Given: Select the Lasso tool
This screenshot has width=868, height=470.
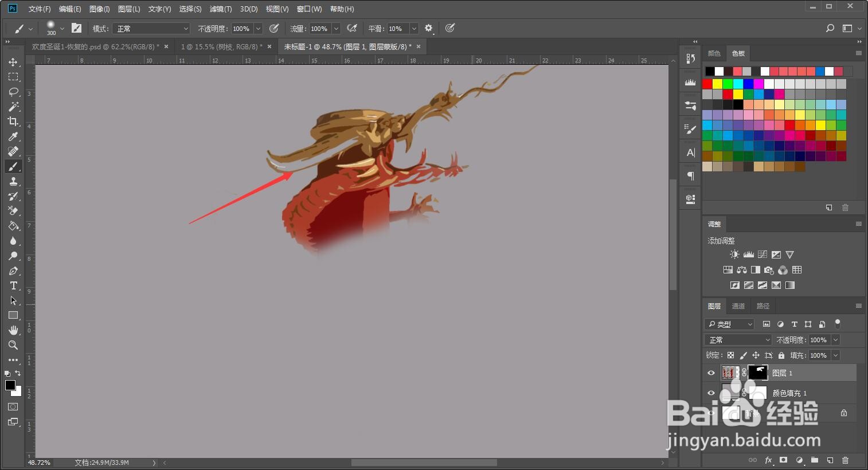Looking at the screenshot, I should click(13, 92).
